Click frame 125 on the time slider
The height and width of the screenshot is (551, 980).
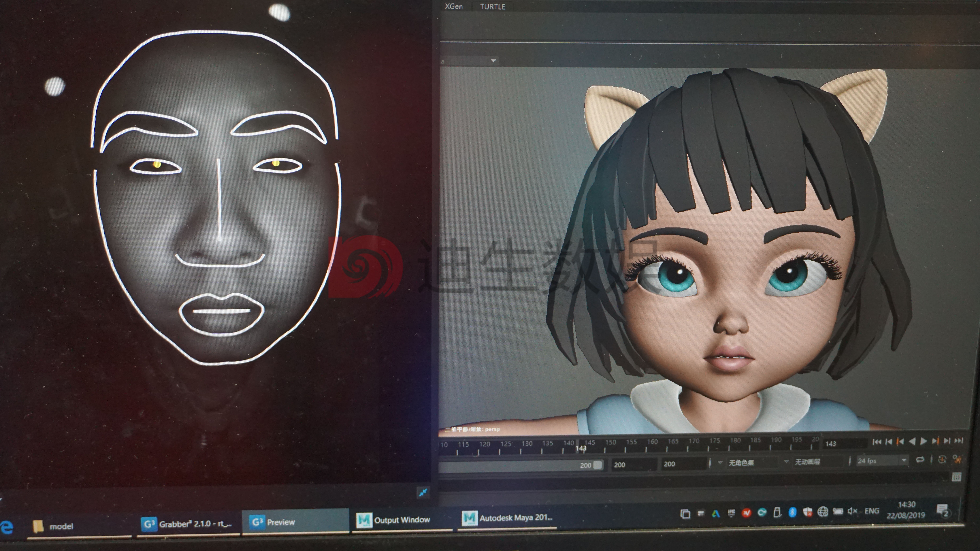(x=506, y=444)
